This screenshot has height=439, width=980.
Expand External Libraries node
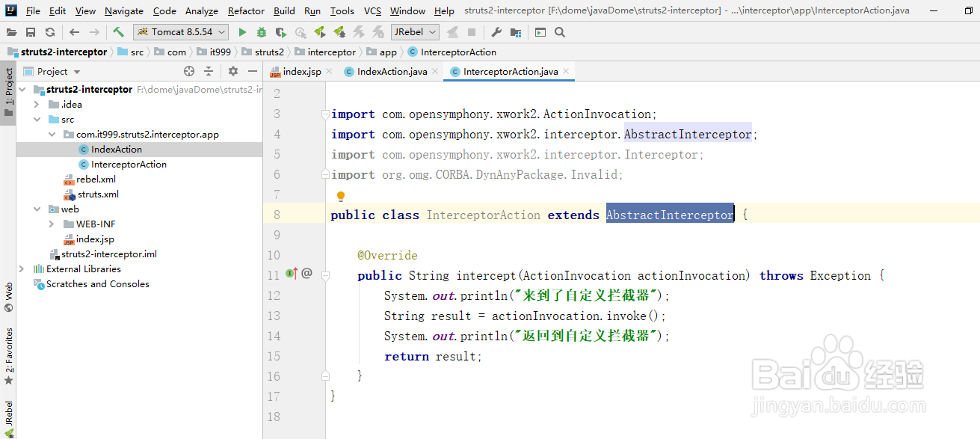22,268
